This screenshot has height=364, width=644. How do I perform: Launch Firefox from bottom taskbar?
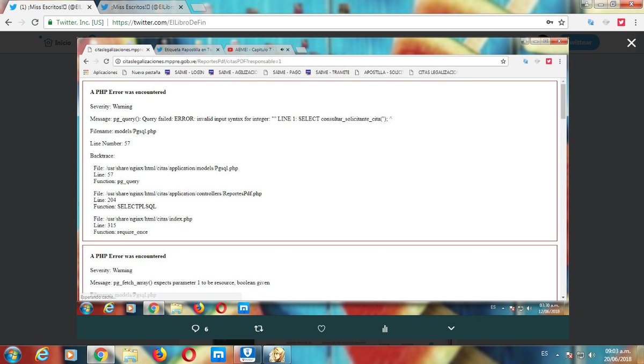159,354
